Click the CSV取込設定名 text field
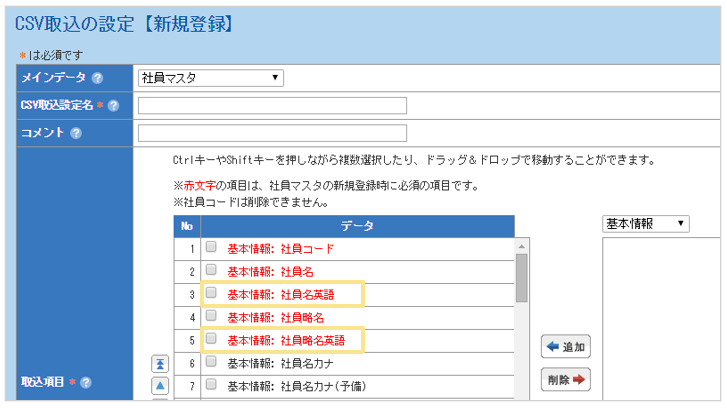The image size is (727, 408). click(272, 106)
